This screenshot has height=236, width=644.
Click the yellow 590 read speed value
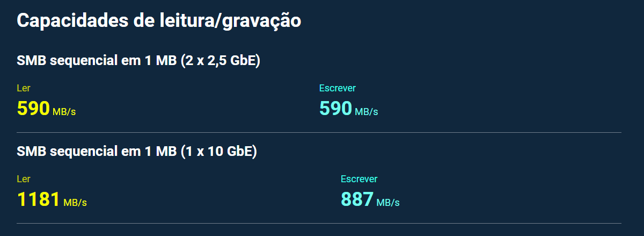pos(33,108)
